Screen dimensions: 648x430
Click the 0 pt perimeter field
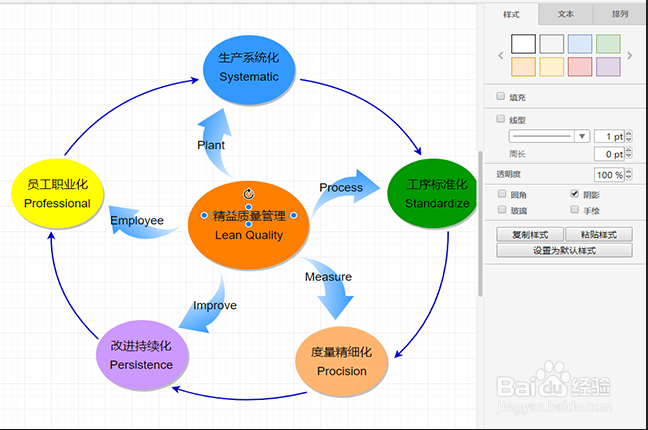[609, 154]
